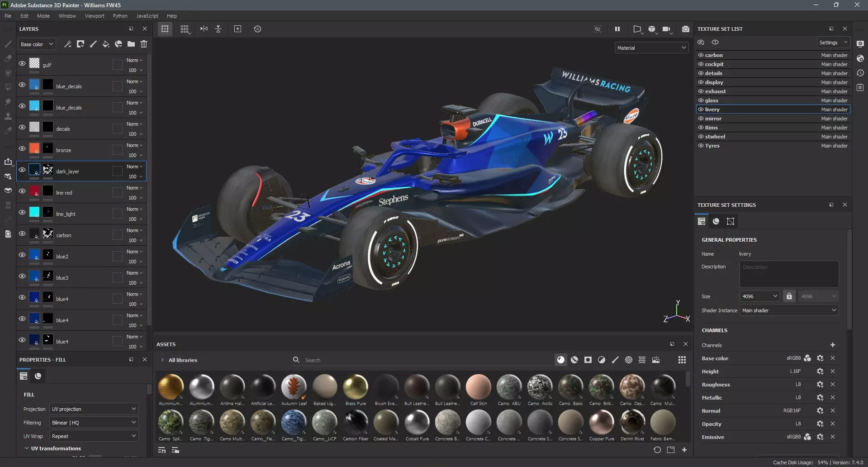
Task: Filter assets by brushes icon
Action: coord(615,360)
